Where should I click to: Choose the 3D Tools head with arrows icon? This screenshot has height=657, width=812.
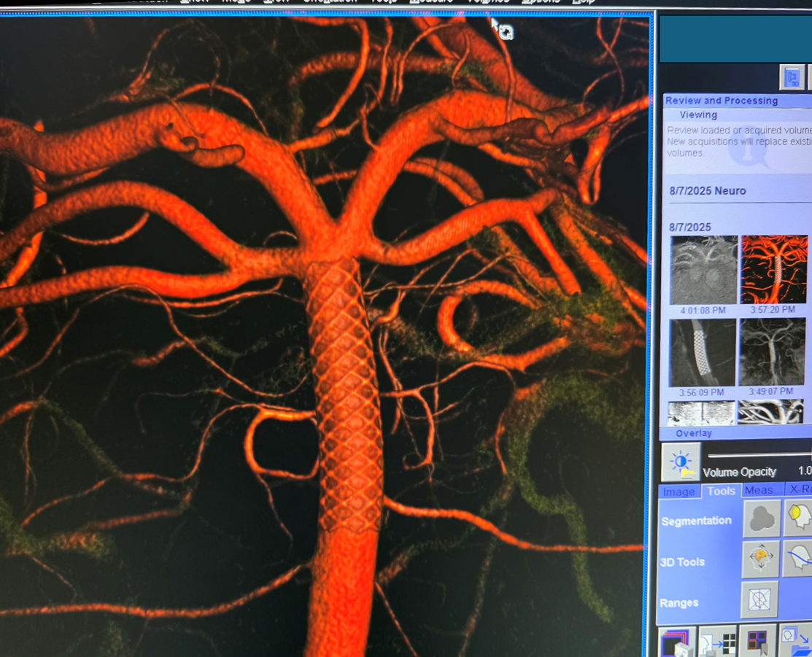(762, 559)
